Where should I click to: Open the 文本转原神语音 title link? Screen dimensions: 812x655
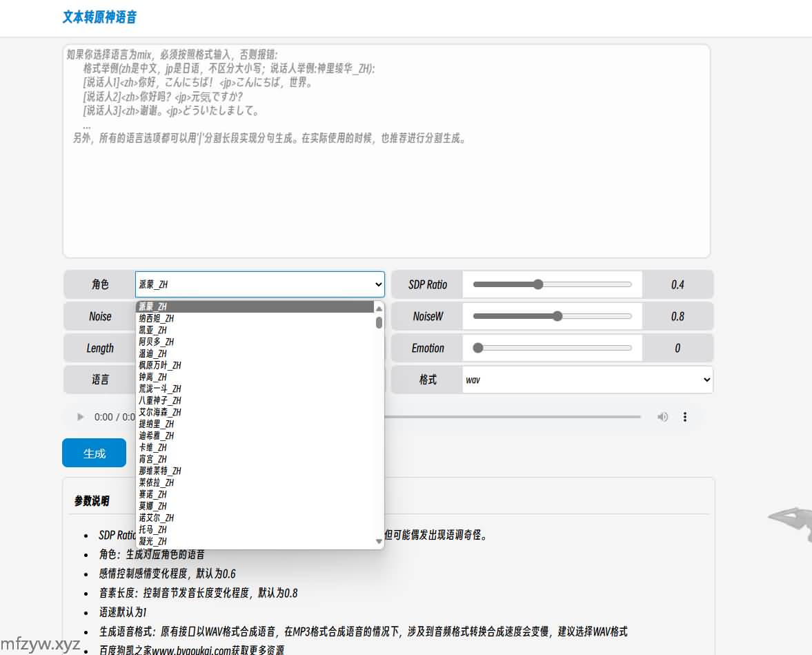(99, 17)
